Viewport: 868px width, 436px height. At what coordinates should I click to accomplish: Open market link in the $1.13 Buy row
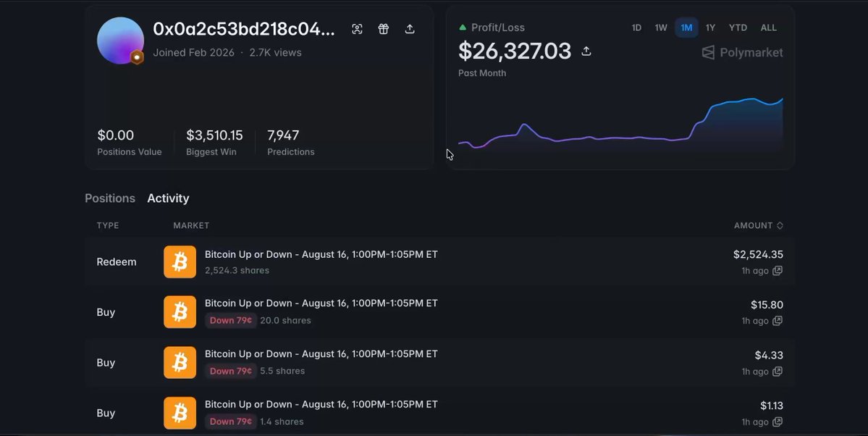tap(321, 404)
